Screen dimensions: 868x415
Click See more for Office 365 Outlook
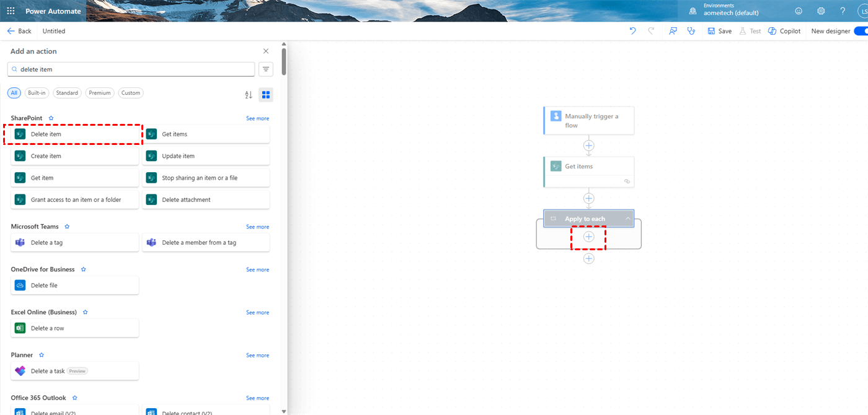(x=257, y=398)
